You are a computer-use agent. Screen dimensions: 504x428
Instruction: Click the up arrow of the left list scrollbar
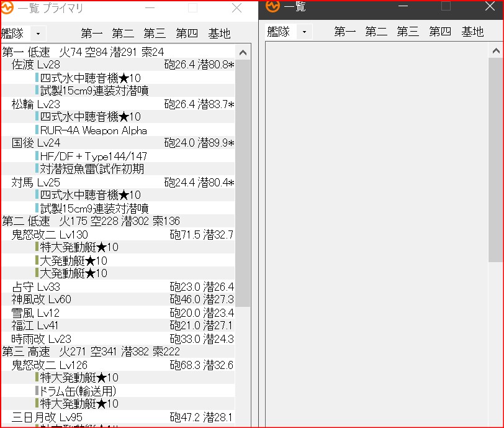tap(243, 53)
